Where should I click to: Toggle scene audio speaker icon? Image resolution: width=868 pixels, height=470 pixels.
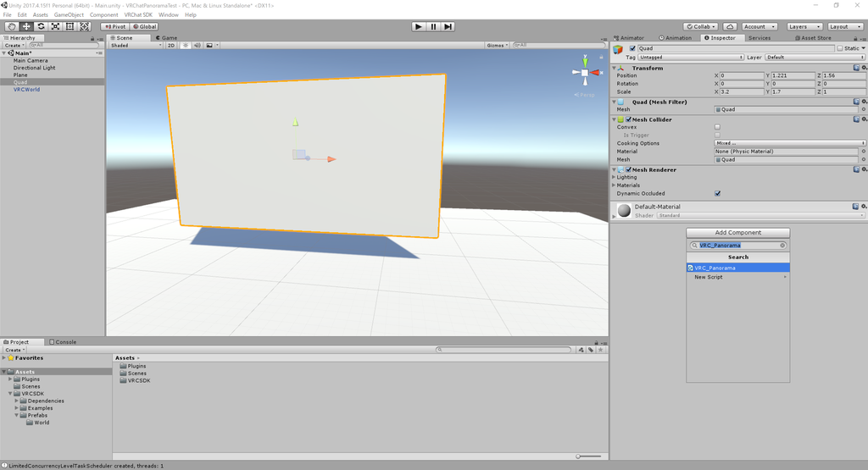197,46
